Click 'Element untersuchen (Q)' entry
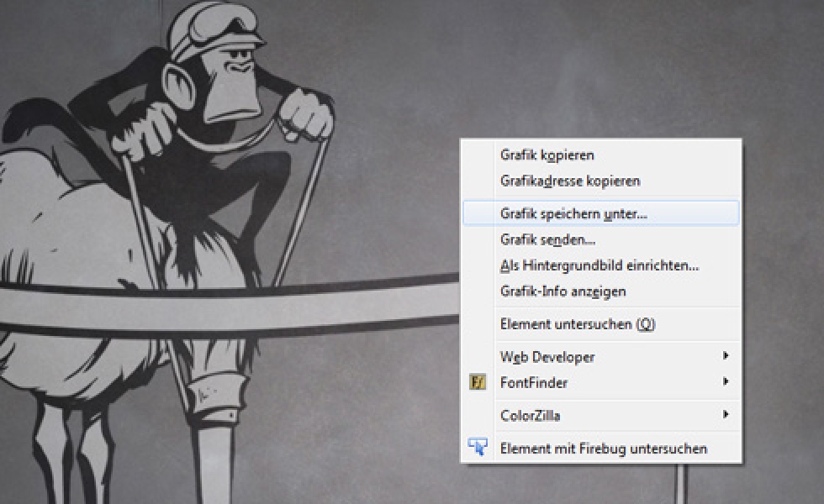Screen dimensions: 824x504 pos(577,324)
